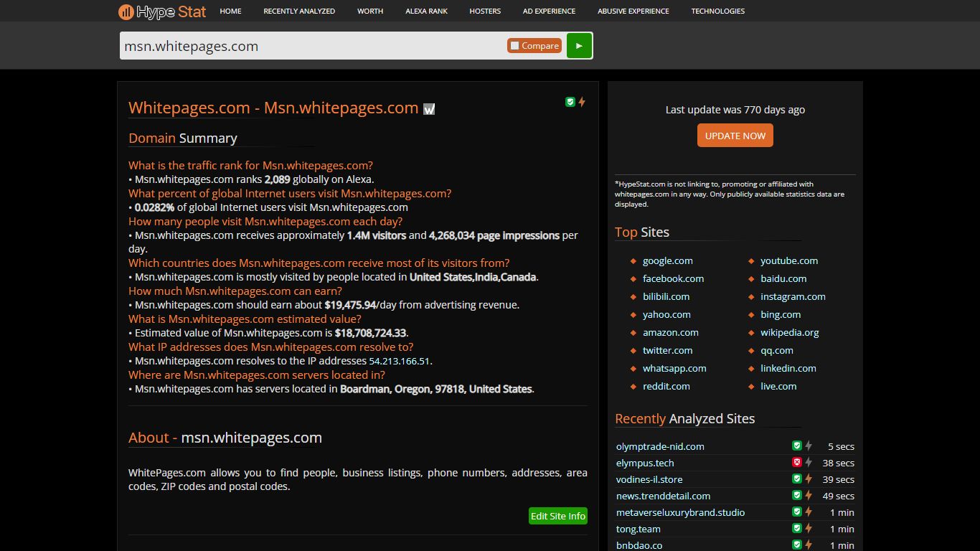Open yahoo.com in Top Sites
Image resolution: width=980 pixels, height=551 pixels.
666,314
